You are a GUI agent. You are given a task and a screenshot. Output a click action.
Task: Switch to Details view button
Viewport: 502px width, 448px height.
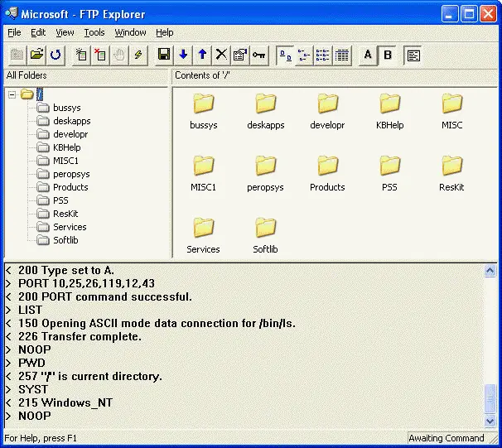point(342,55)
